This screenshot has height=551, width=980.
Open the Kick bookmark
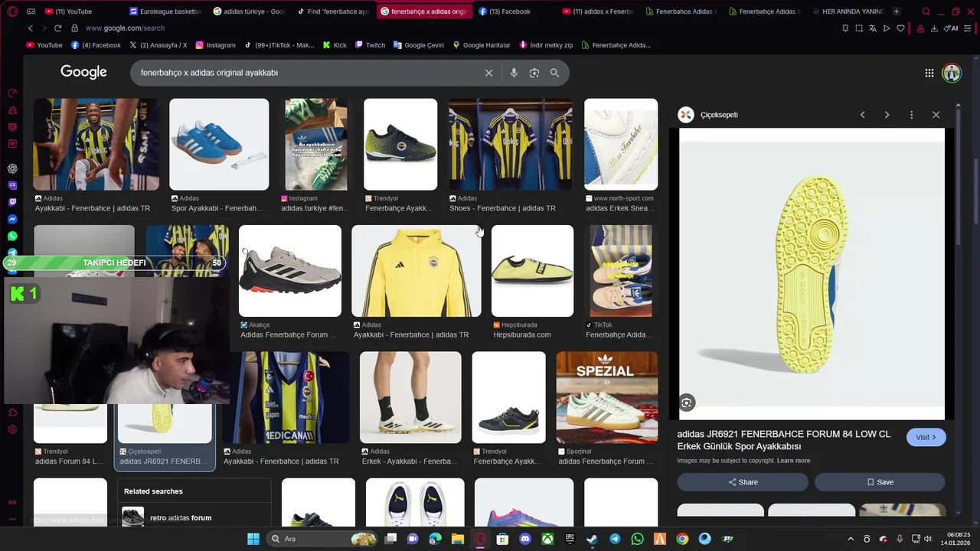335,45
